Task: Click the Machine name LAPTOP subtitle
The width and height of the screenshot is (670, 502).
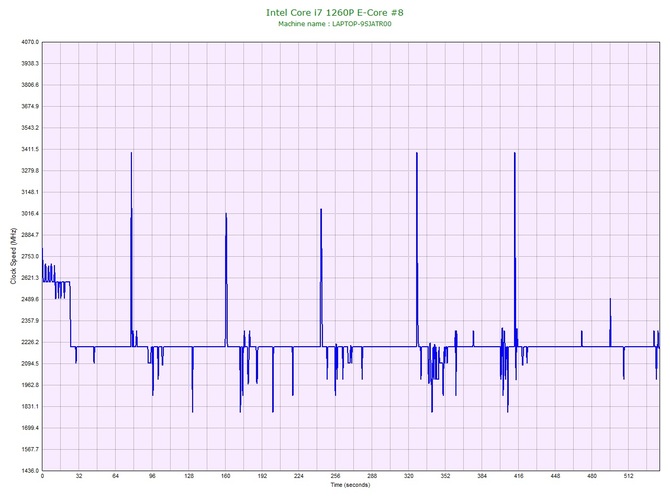Action: [335, 24]
